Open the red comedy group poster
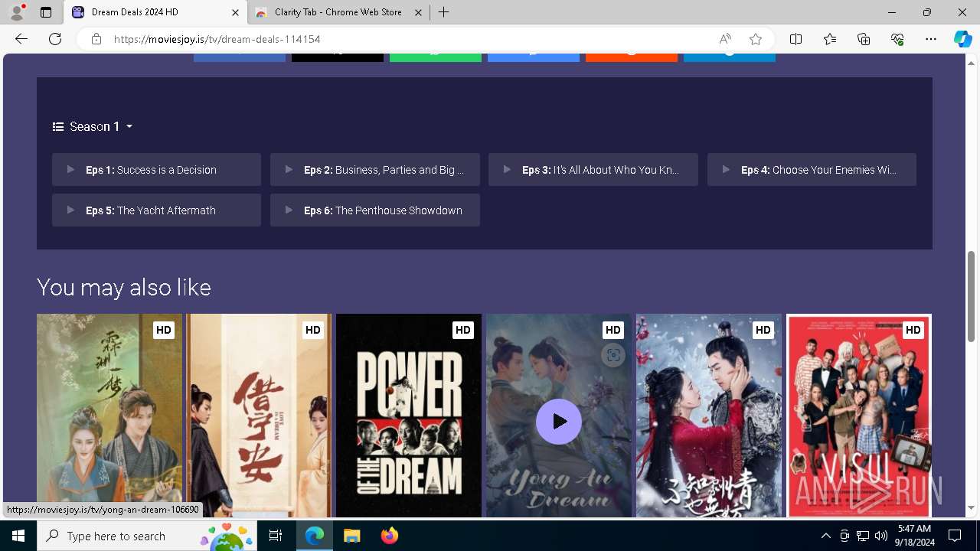The width and height of the screenshot is (980, 551). point(859,415)
